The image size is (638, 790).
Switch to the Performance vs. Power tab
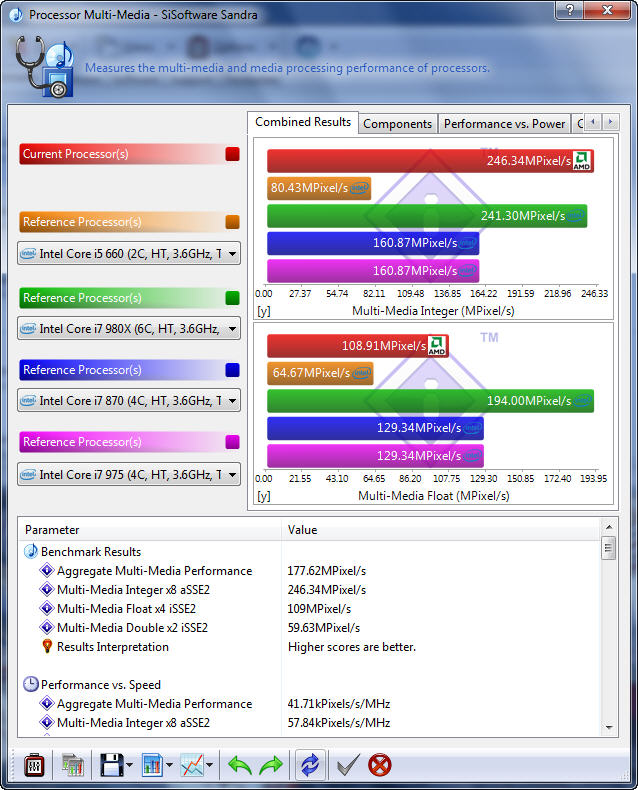point(504,124)
